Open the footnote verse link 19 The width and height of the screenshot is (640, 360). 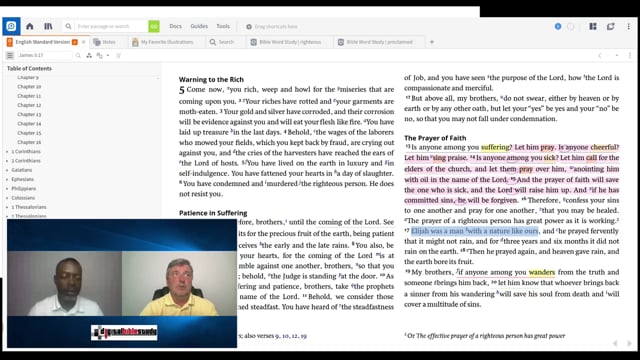(x=303, y=336)
